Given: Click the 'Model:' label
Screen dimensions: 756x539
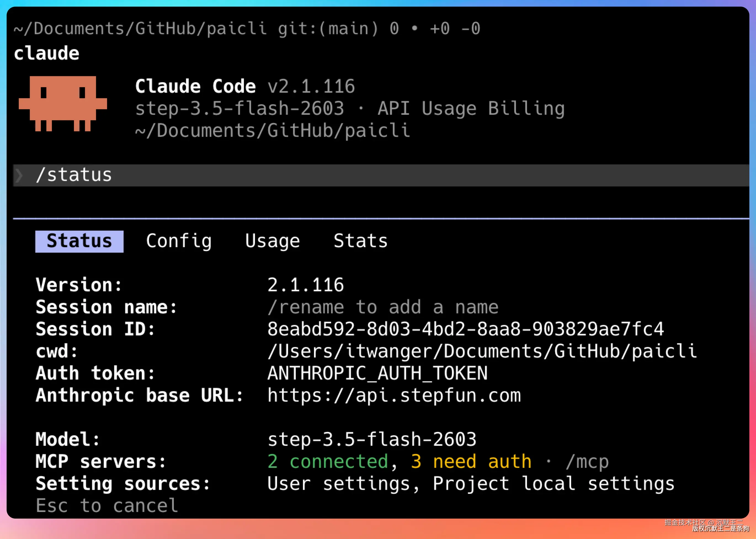Looking at the screenshot, I should point(68,440).
